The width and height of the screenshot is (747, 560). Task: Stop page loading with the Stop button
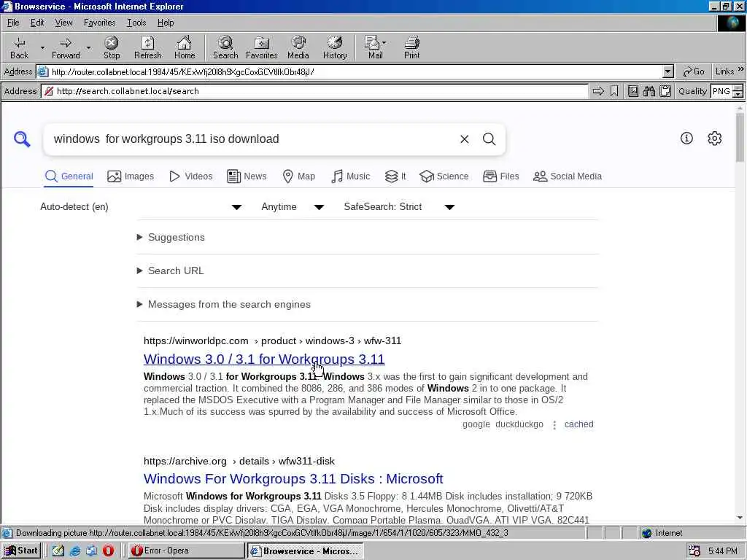(x=112, y=47)
